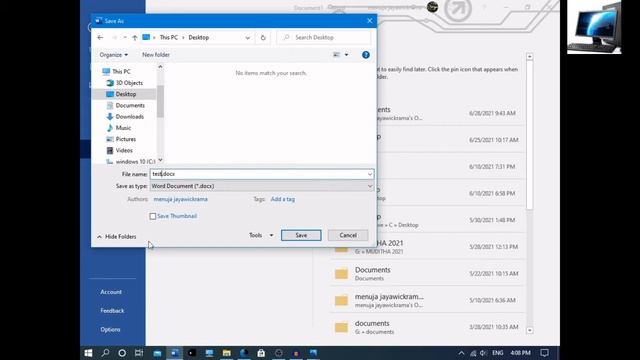Open Microsoft Store from taskbar

coord(261,353)
